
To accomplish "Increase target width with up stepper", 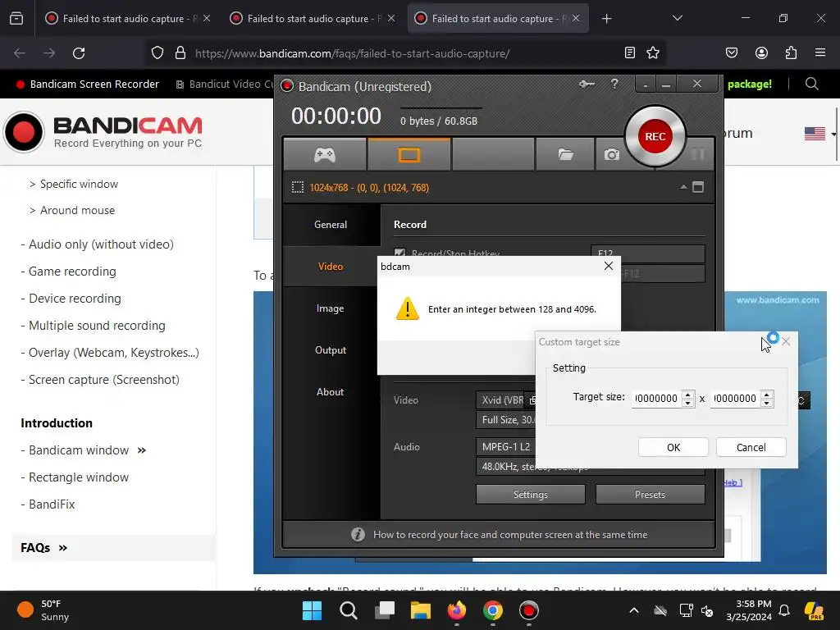I will [688, 395].
